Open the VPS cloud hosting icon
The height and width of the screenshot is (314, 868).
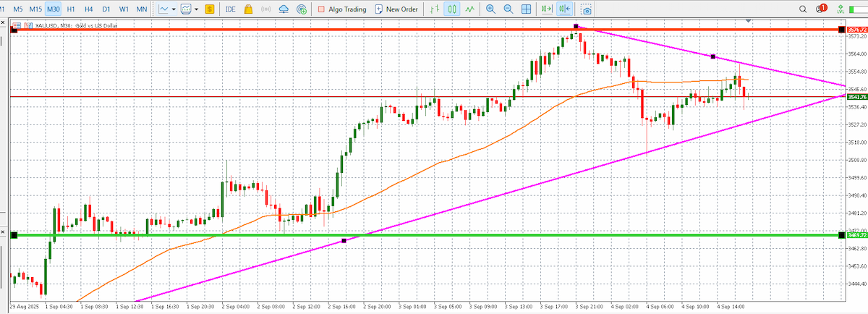click(x=283, y=9)
